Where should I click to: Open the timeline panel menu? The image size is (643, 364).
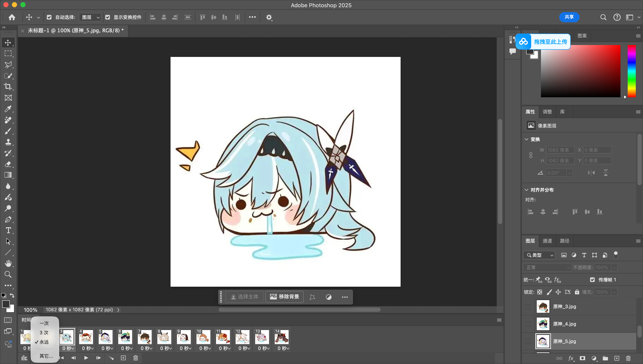coord(499,320)
